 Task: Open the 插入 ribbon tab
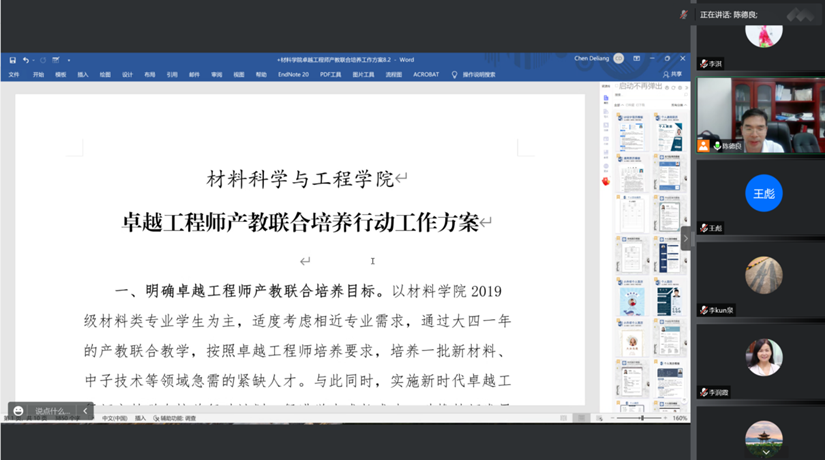[x=83, y=74]
